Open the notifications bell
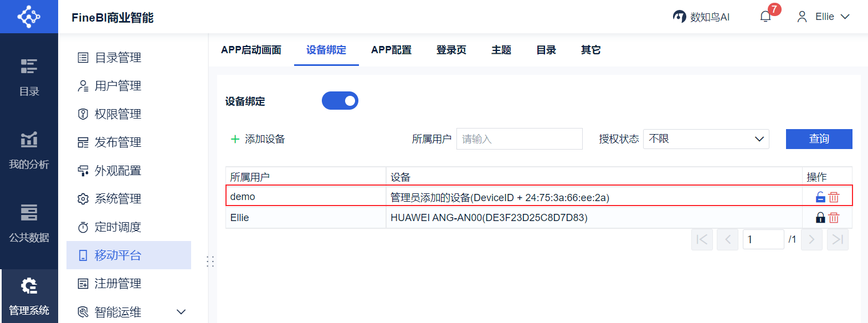The width and height of the screenshot is (868, 323). [766, 17]
